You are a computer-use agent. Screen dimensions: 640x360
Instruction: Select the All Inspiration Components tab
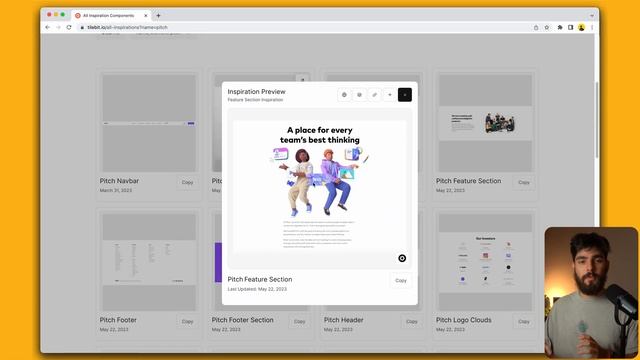[x=111, y=16]
